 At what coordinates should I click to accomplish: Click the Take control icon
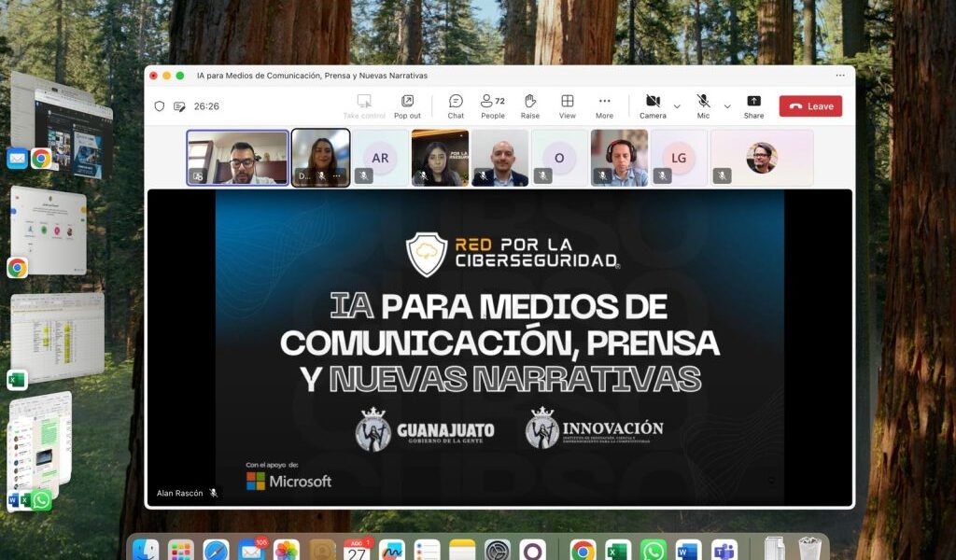tap(364, 105)
